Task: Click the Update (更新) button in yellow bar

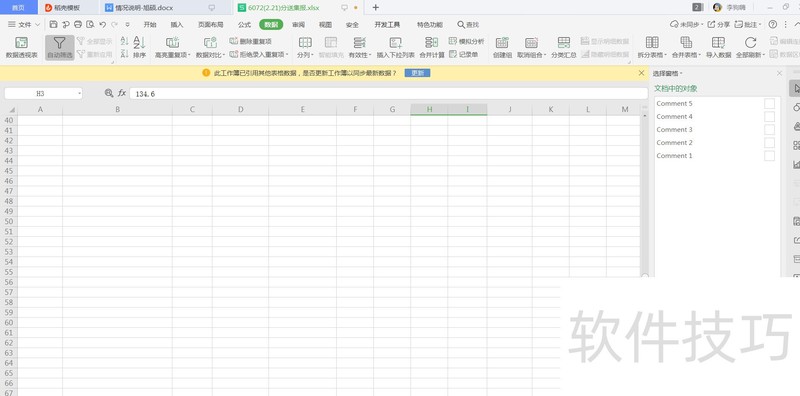Action: pyautogui.click(x=417, y=73)
